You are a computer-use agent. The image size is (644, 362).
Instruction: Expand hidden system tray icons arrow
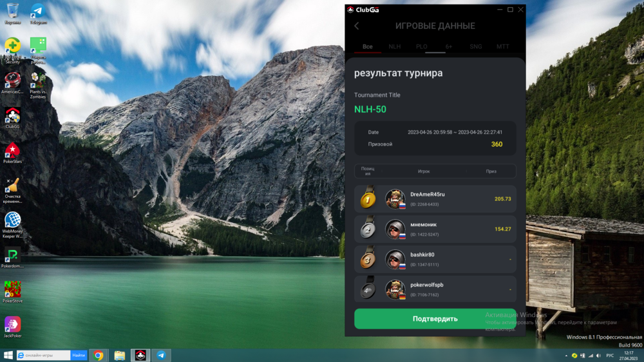565,355
